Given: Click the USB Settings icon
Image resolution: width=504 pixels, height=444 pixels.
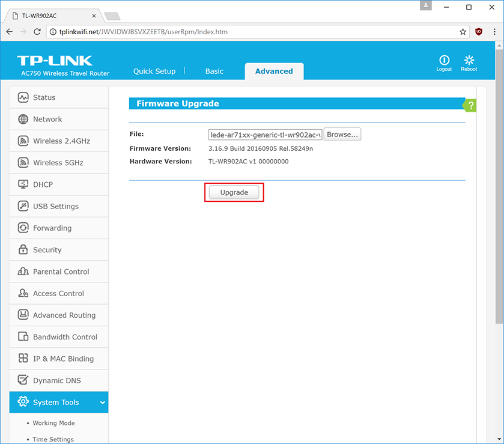Looking at the screenshot, I should (23, 206).
